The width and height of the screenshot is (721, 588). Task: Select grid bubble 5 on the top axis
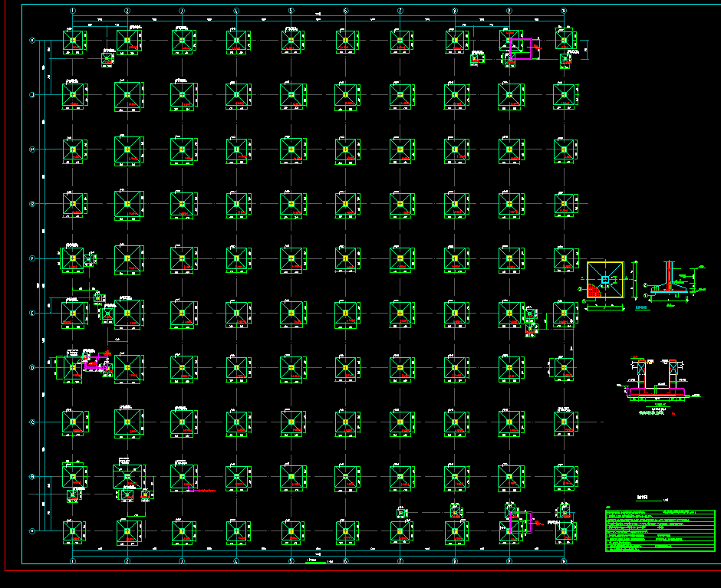tap(291, 11)
